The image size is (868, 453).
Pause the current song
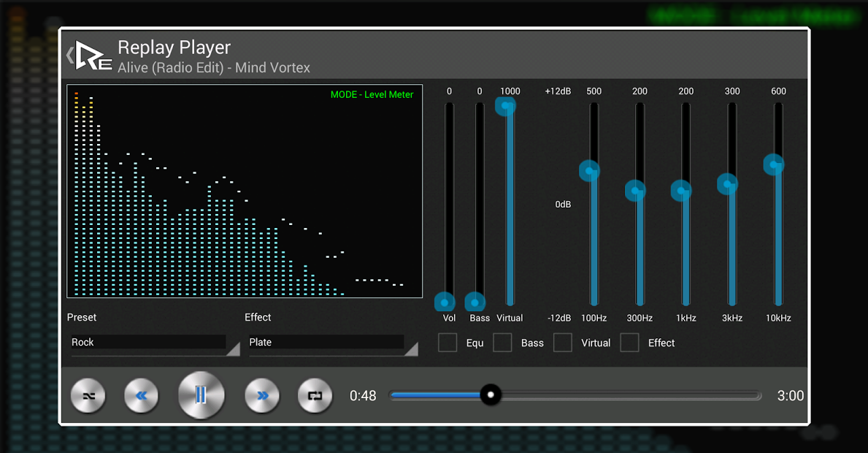[x=201, y=395]
